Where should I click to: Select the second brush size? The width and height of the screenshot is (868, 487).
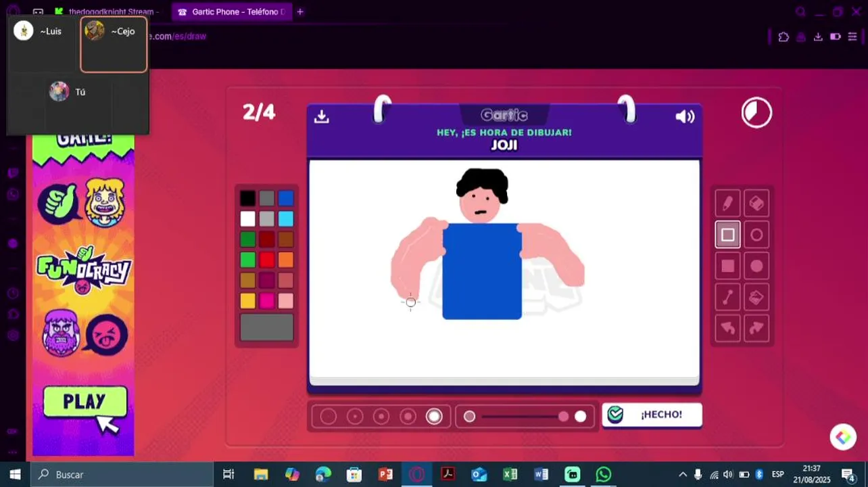[355, 417]
